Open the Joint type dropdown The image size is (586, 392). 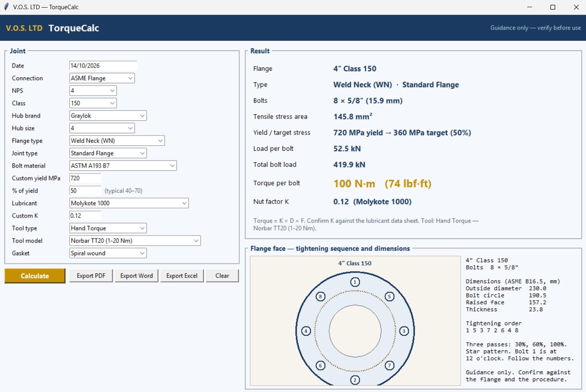coord(108,153)
